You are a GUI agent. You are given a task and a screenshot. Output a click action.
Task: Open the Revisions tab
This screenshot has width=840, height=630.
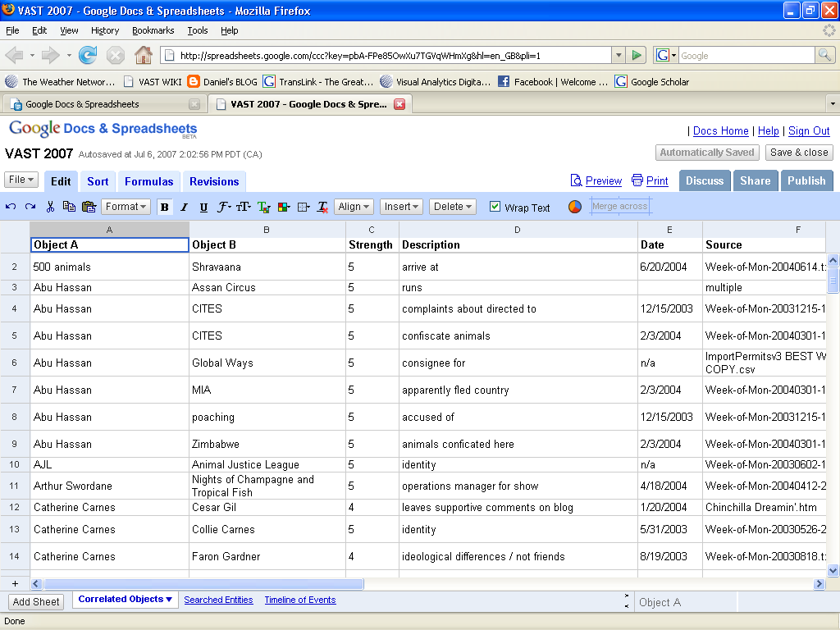click(214, 181)
